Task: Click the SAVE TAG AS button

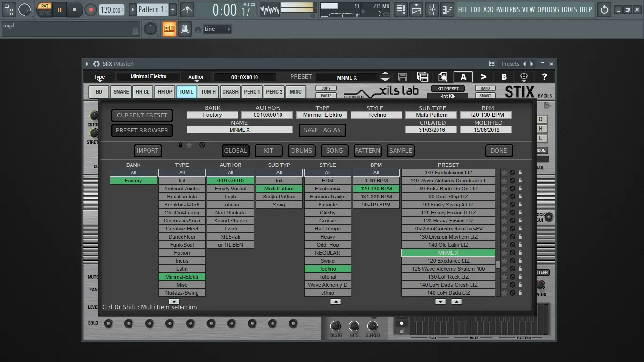Action: pyautogui.click(x=322, y=130)
